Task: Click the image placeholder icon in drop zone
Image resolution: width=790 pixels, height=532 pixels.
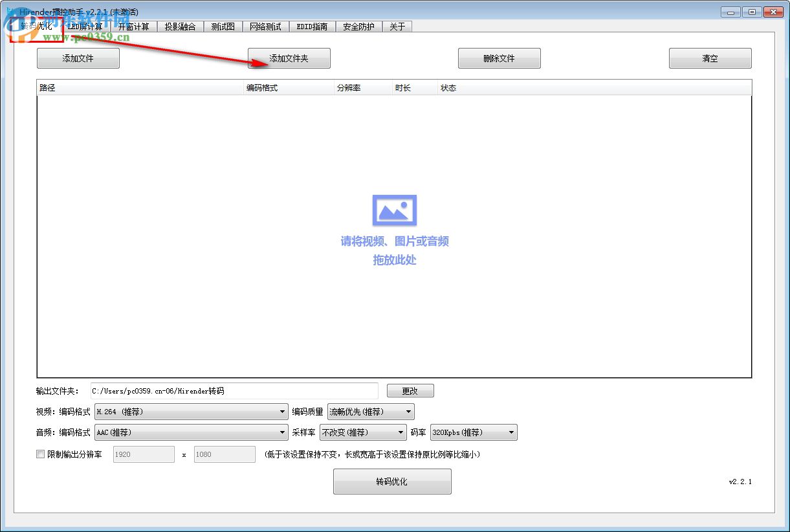Action: click(394, 210)
